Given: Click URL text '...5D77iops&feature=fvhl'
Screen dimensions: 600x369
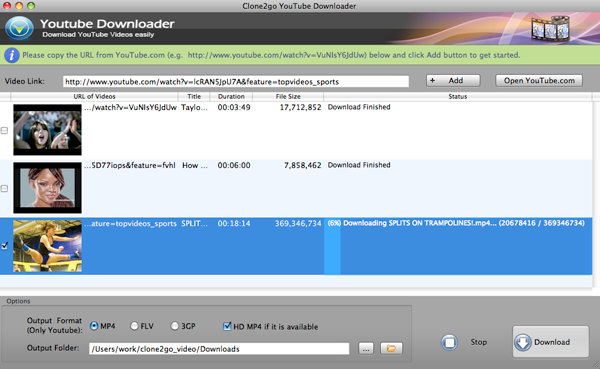Looking at the screenshot, I should [130, 165].
